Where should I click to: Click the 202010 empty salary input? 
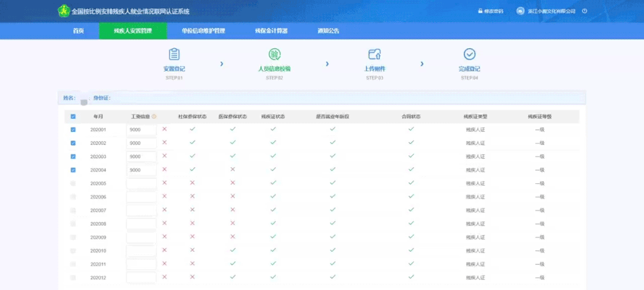pos(141,251)
